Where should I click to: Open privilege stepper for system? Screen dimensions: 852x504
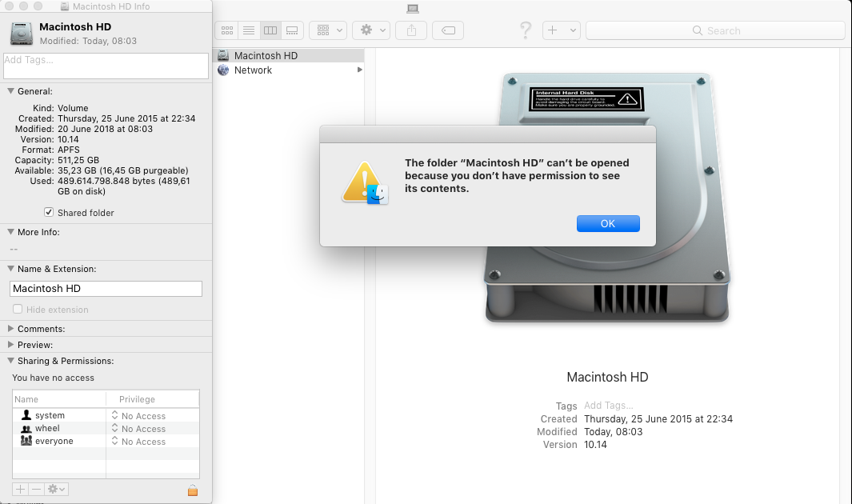pos(114,415)
